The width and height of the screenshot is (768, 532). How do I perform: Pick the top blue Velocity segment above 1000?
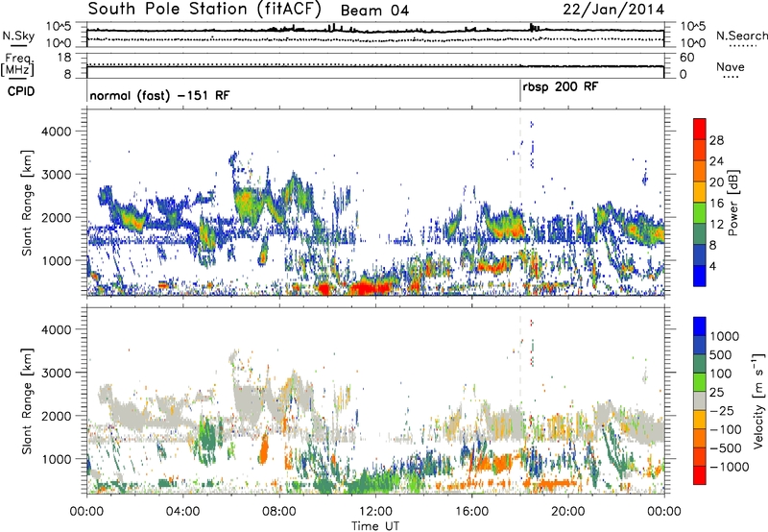(700, 326)
